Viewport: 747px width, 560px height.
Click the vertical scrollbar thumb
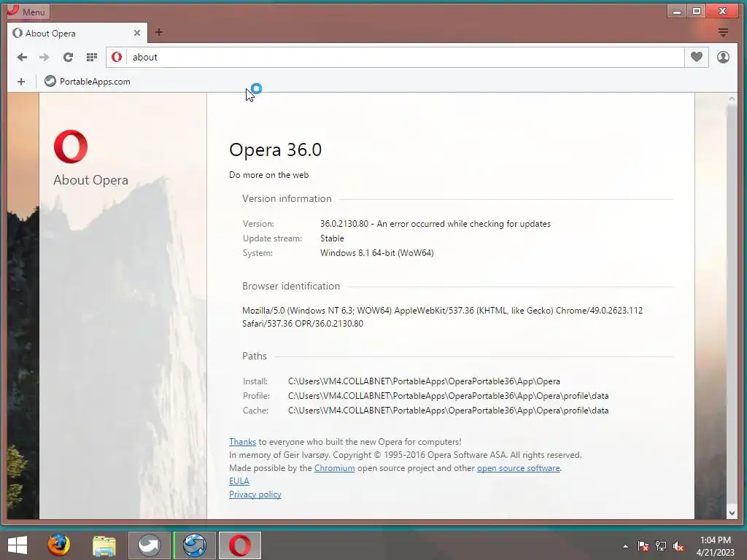pyautogui.click(x=732, y=305)
